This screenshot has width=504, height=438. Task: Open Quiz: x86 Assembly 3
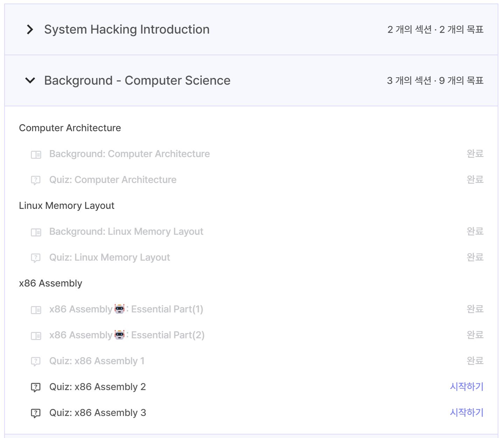click(98, 413)
